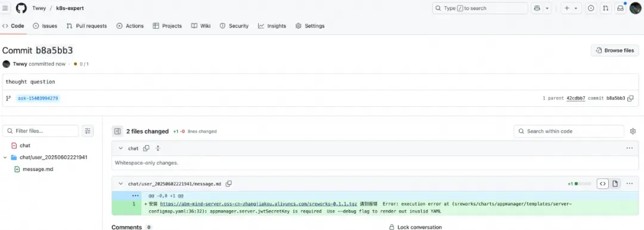
Task: Select the chat file in tree
Action: (x=25, y=146)
